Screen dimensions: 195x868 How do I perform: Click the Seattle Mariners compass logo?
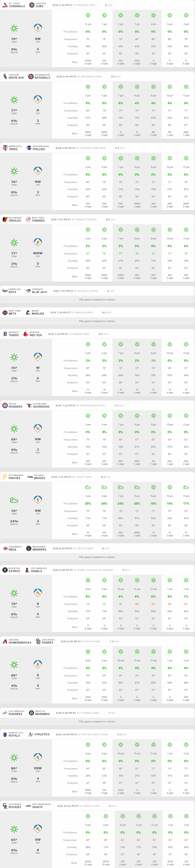tap(31, 713)
